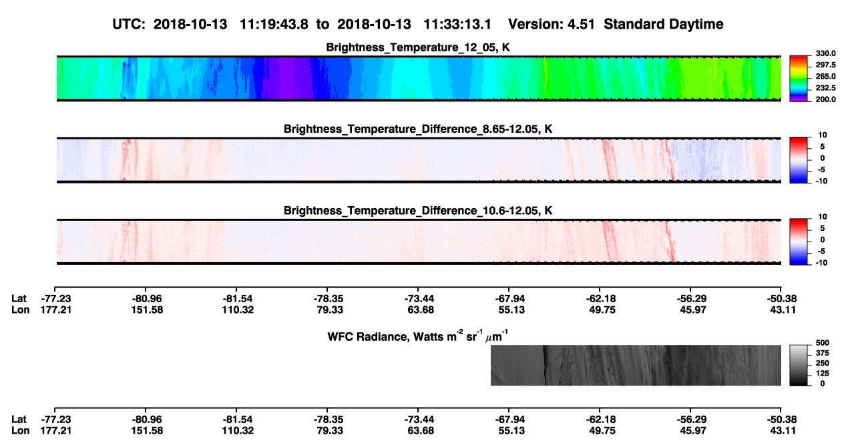Screen dimensions: 868x445
Task: Click the Version 4.51 Standard Daytime text
Action: point(616,24)
